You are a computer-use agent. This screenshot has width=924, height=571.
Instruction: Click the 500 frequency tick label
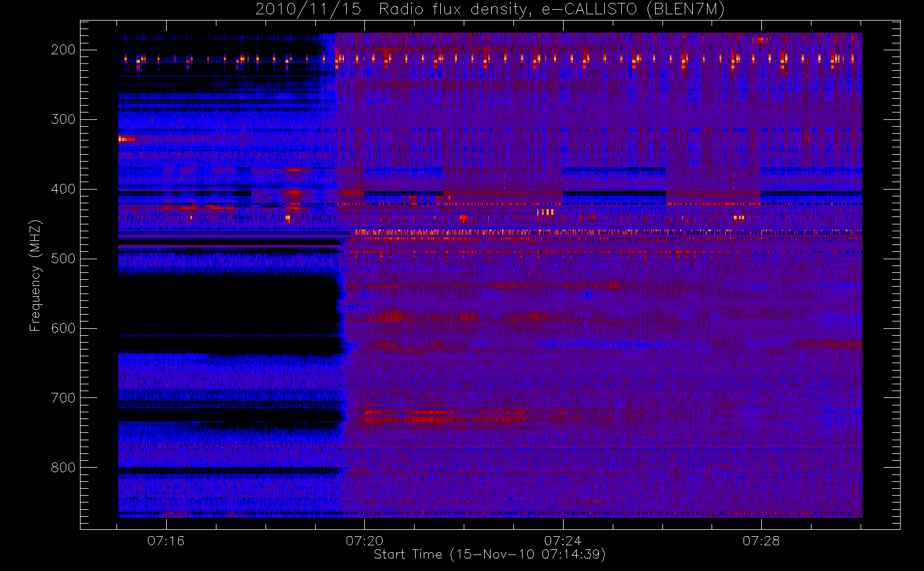63,259
